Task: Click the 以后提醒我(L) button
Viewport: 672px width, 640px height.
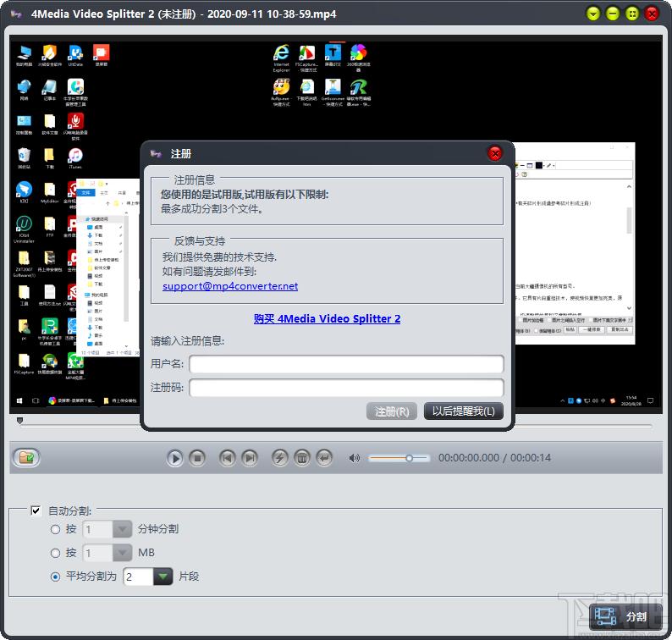Action: 463,411
